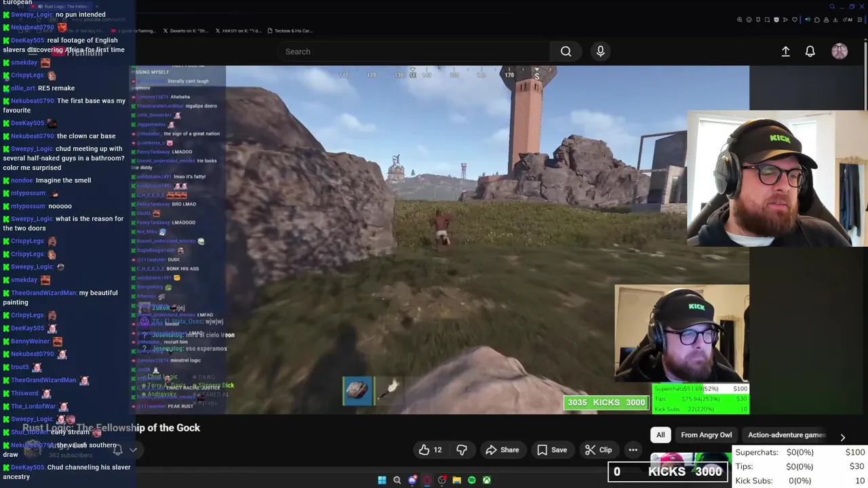Click the browser profile person icon

826,20
